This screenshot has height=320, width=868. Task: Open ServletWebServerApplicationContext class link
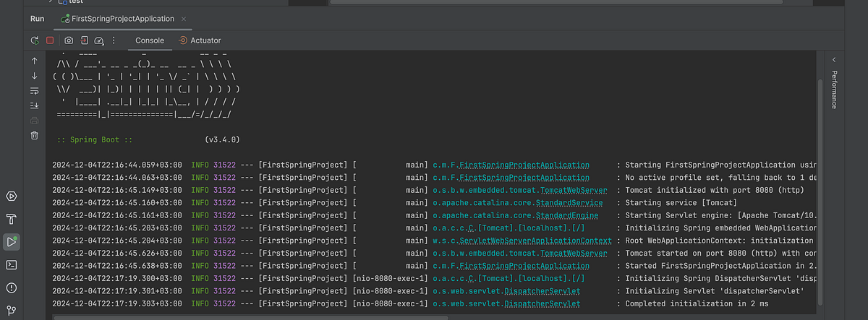pos(536,241)
